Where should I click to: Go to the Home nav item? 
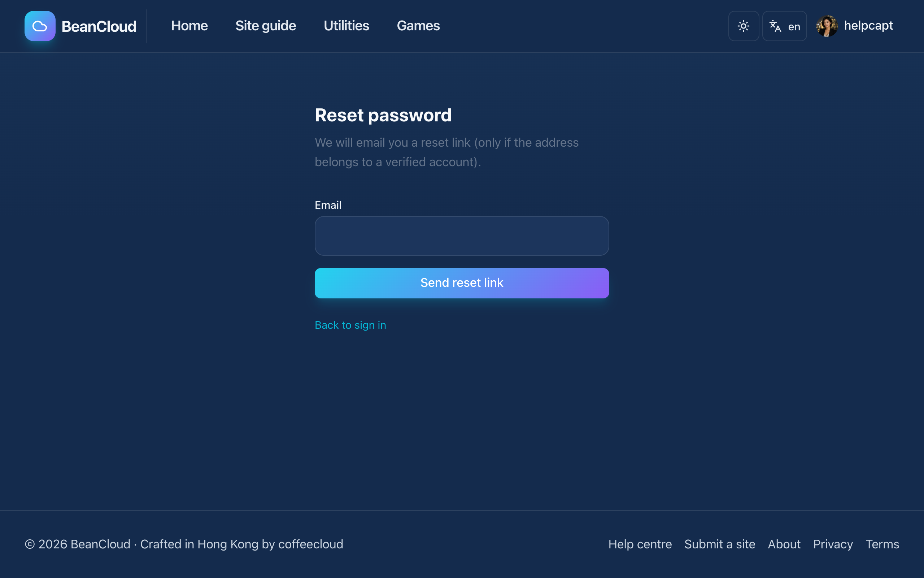(189, 26)
